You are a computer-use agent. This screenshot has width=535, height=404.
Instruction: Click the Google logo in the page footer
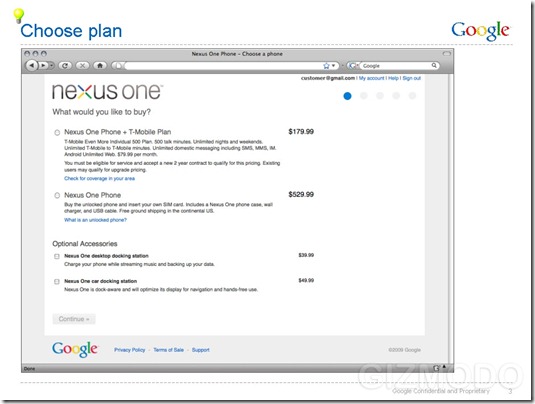click(x=75, y=349)
